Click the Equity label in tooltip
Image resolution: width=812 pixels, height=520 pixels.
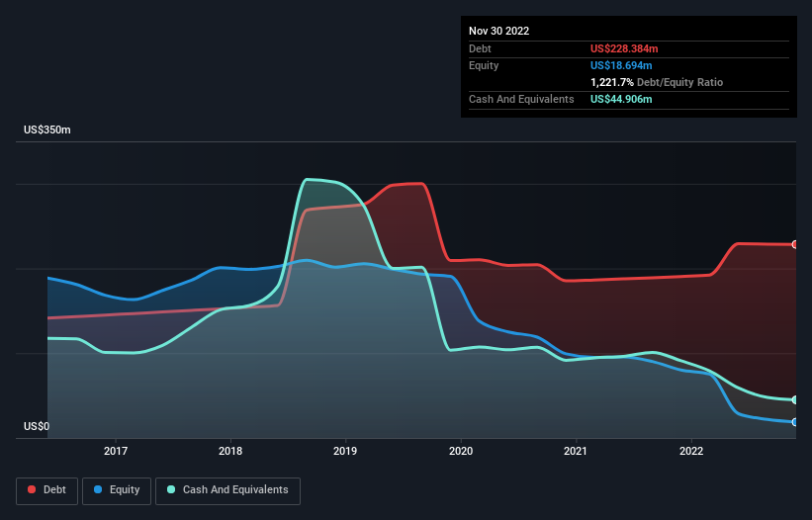click(484, 65)
